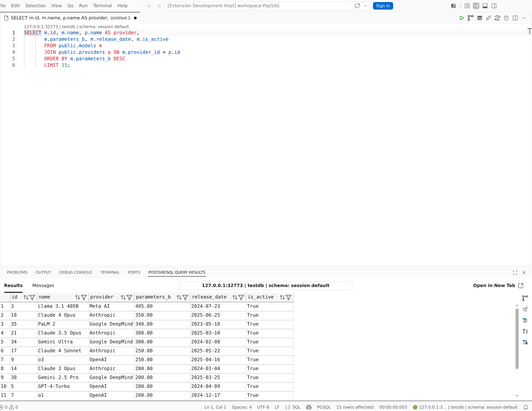
Task: Open the Go menu
Action: tap(70, 6)
